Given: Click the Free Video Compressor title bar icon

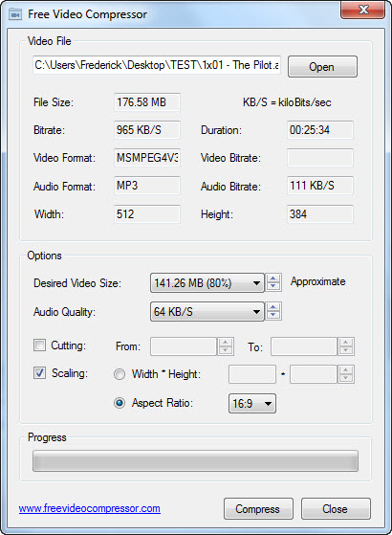Looking at the screenshot, I should [x=15, y=14].
